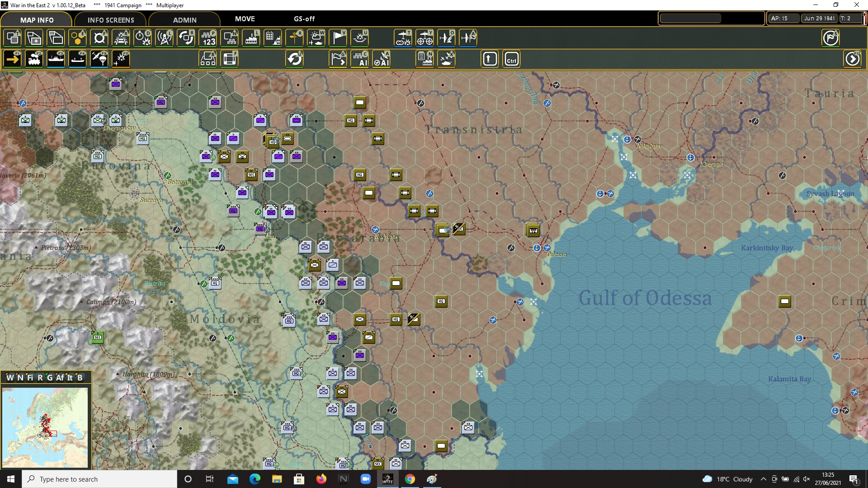Switch to the ADMIN tab
Image resolution: width=868 pixels, height=488 pixels.
click(x=184, y=20)
